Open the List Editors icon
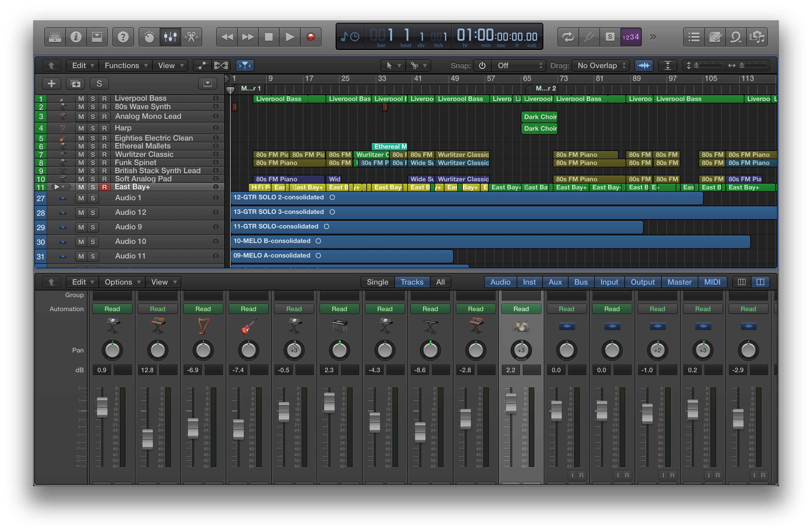The width and height of the screenshot is (812, 532). pyautogui.click(x=694, y=37)
